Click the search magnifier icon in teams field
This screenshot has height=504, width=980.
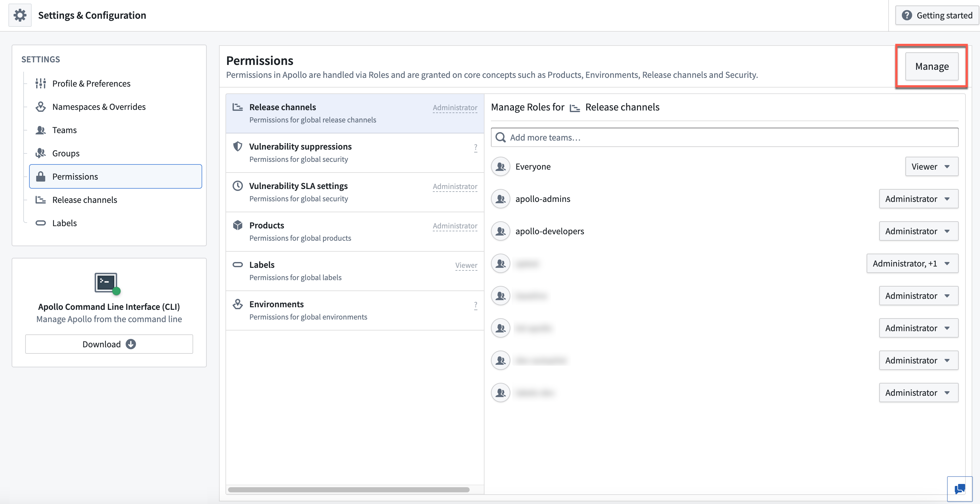click(x=501, y=137)
